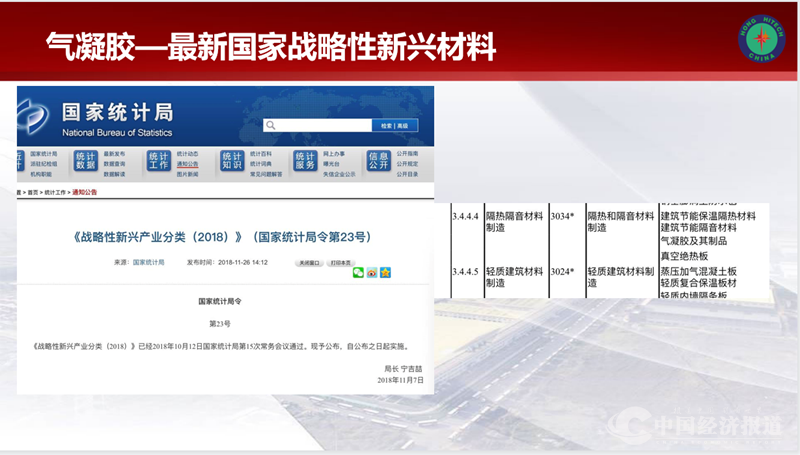Click 统计工作 in the breadcrumb
The width and height of the screenshot is (800, 455).
(x=55, y=192)
